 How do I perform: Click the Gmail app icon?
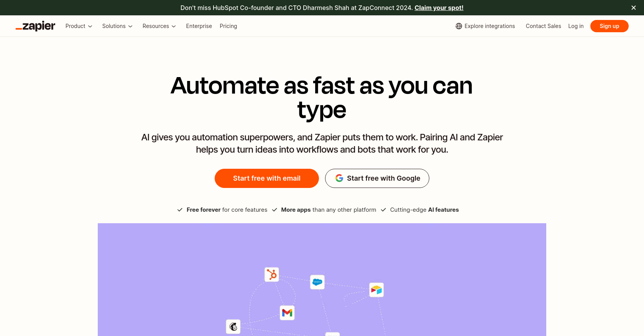point(287,313)
